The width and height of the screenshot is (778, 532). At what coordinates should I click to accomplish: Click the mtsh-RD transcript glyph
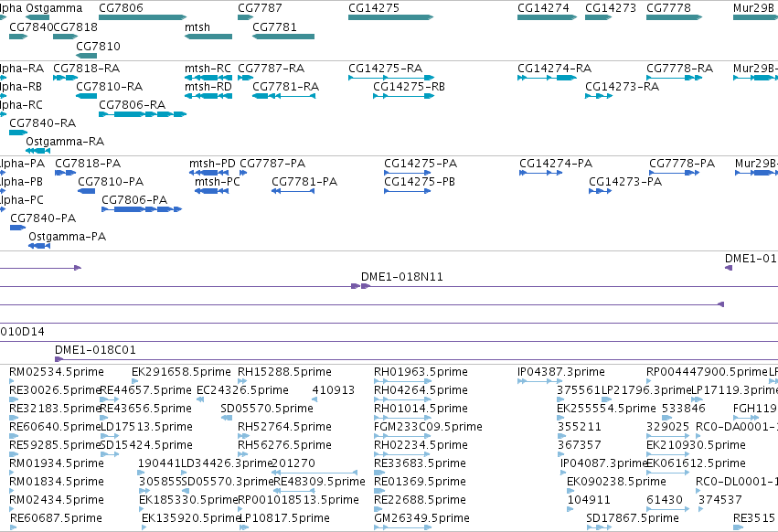(208, 96)
